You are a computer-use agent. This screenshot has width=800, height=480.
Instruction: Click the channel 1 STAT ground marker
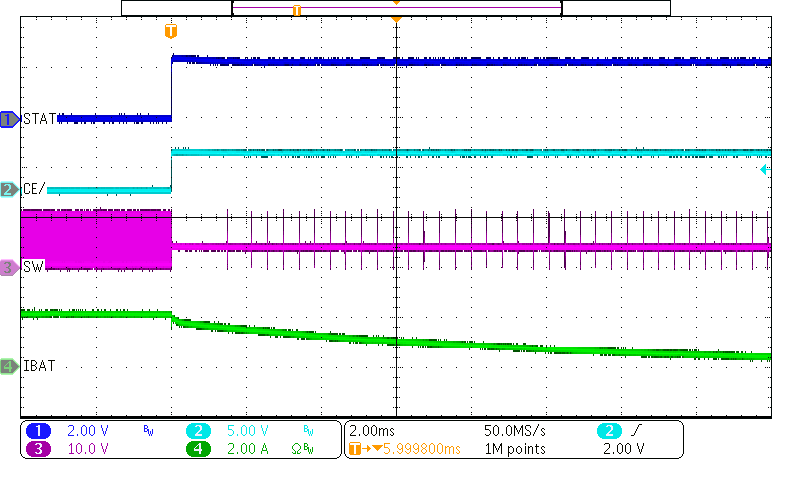[9, 119]
